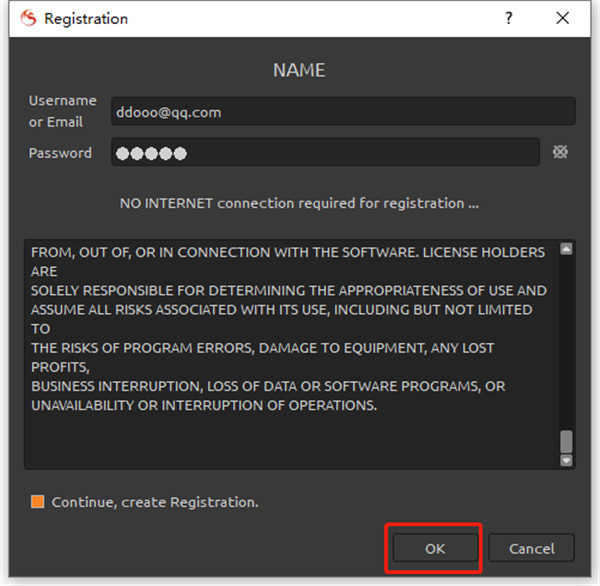600x586 pixels.
Task: Click the license scrollbar up arrow
Action: pyautogui.click(x=566, y=249)
